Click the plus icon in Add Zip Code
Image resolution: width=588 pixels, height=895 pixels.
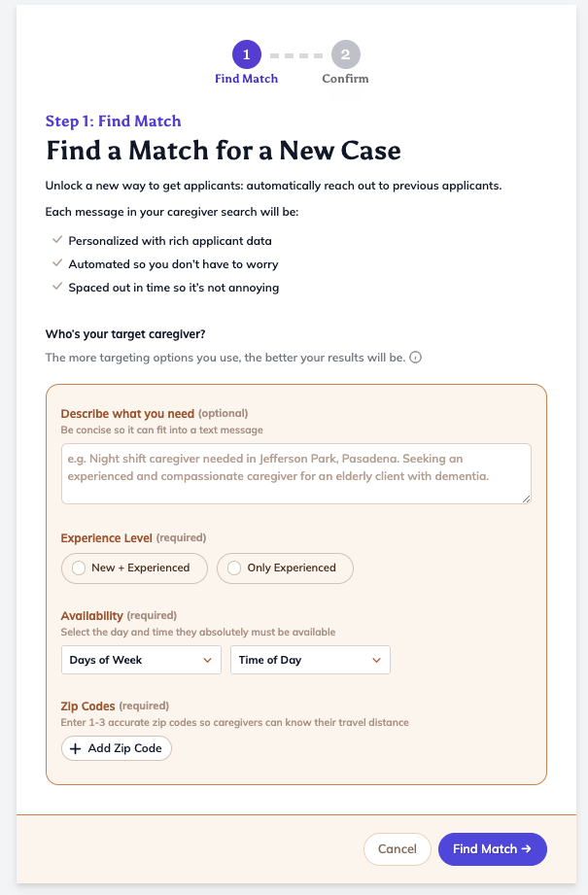click(76, 748)
